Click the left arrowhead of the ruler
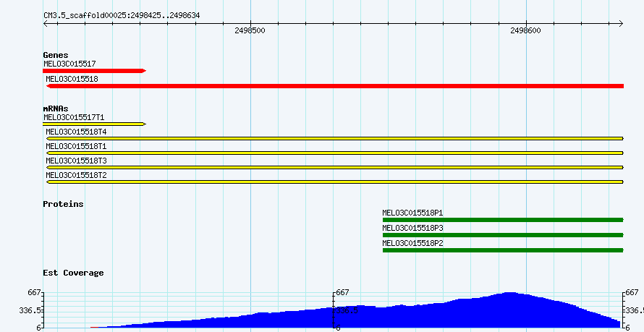Image resolution: width=644 pixels, height=332 pixels. (x=46, y=24)
